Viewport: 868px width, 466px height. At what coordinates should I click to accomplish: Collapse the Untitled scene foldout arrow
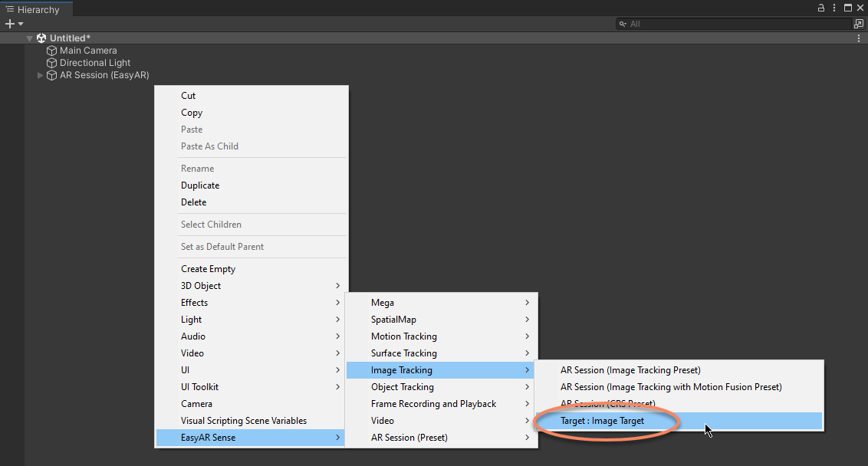(30, 38)
